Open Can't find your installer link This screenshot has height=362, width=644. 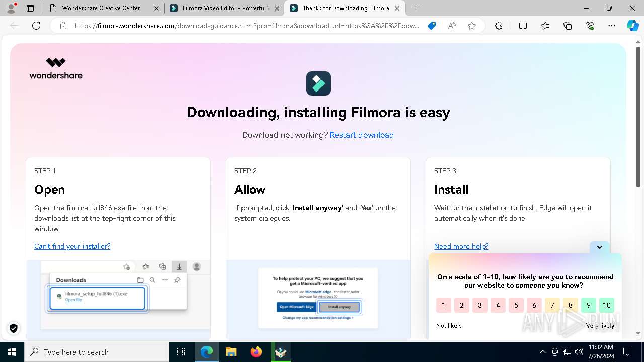(x=72, y=246)
